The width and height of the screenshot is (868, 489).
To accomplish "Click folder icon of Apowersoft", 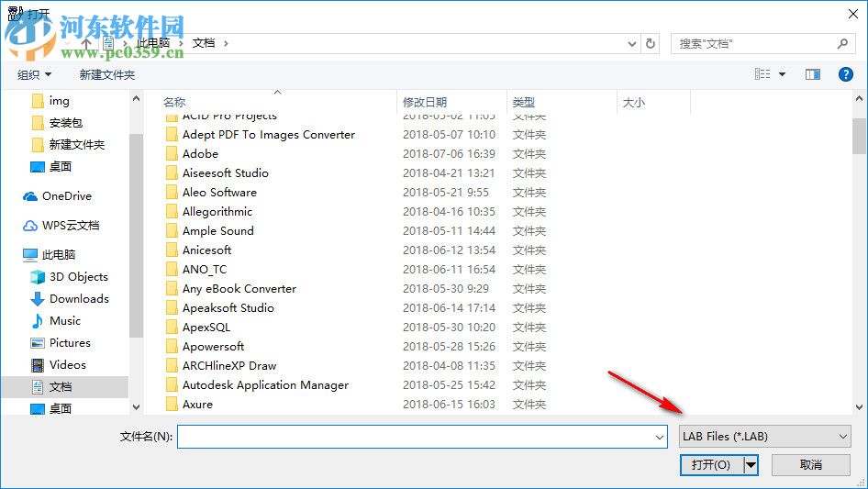I will coord(172,347).
